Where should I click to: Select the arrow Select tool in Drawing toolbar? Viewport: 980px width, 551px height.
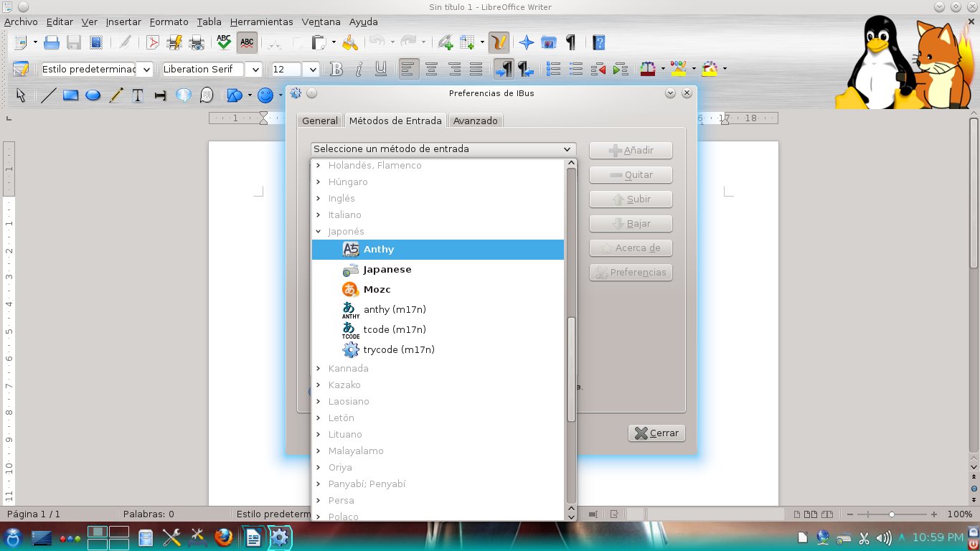[20, 95]
